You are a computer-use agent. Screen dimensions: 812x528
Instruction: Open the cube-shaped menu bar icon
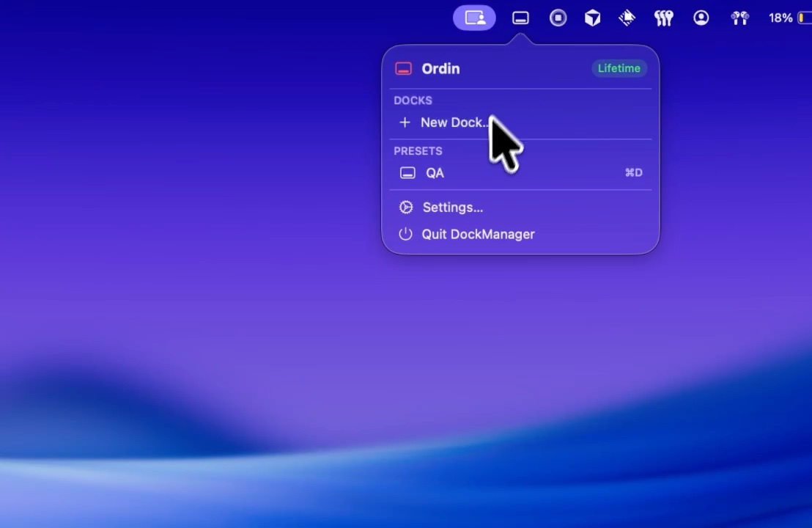point(592,18)
